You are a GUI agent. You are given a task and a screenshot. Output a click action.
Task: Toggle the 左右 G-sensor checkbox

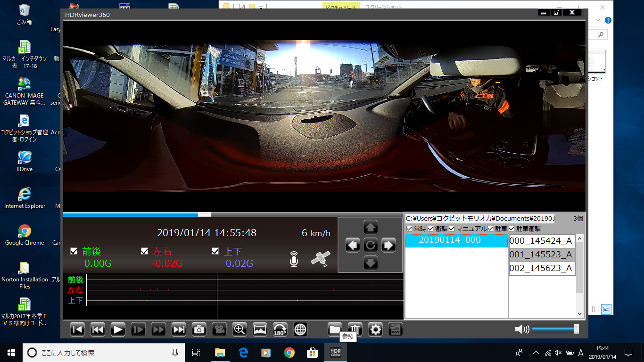145,251
